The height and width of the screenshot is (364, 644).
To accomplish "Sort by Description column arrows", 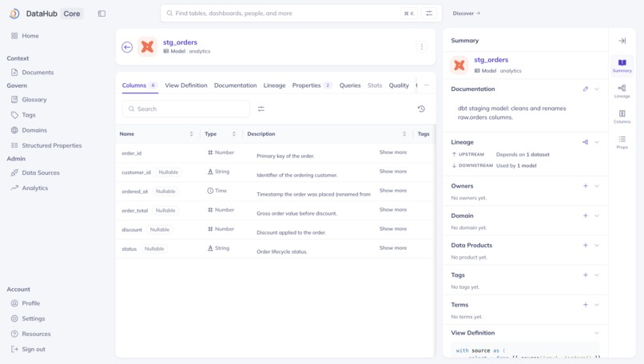I will [404, 134].
